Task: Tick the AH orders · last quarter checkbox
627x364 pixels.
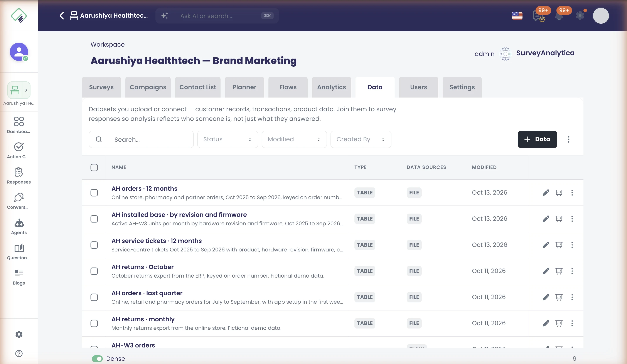Action: pos(94,297)
